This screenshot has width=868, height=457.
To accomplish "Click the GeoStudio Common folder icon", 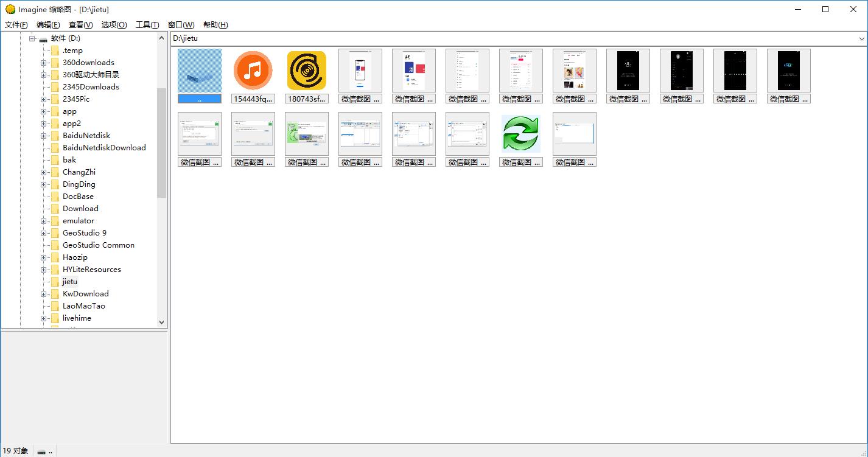I will pos(55,245).
